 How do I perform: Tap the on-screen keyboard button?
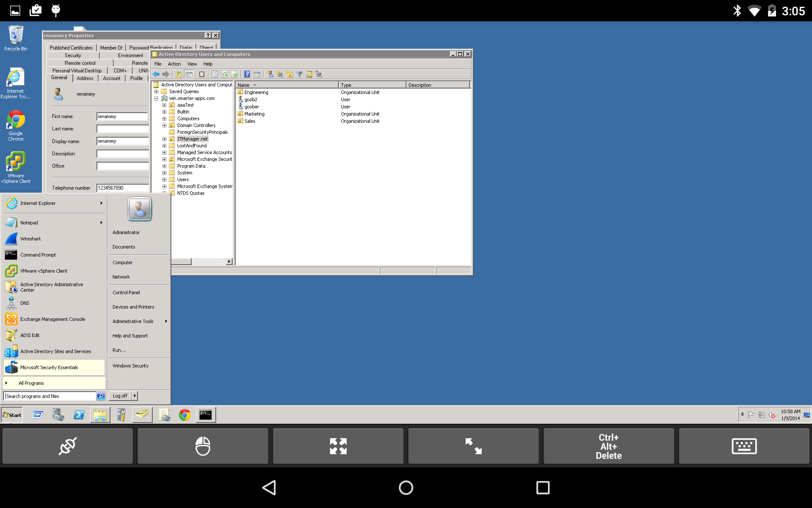744,446
